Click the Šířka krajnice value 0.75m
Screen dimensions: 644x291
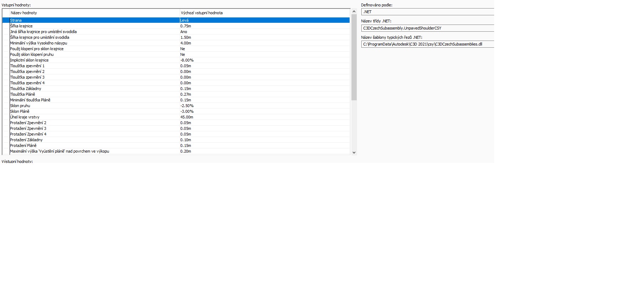point(185,26)
